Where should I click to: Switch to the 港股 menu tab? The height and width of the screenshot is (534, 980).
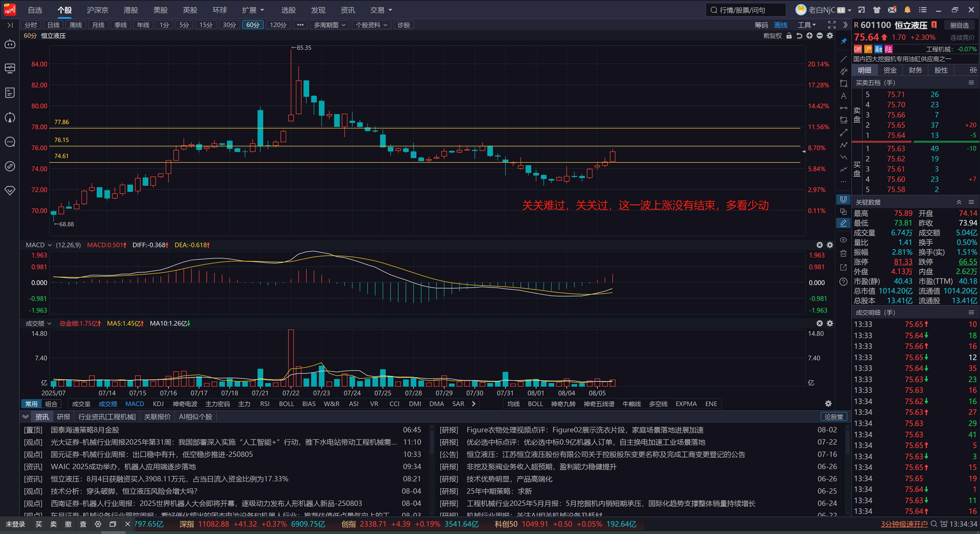point(131,10)
